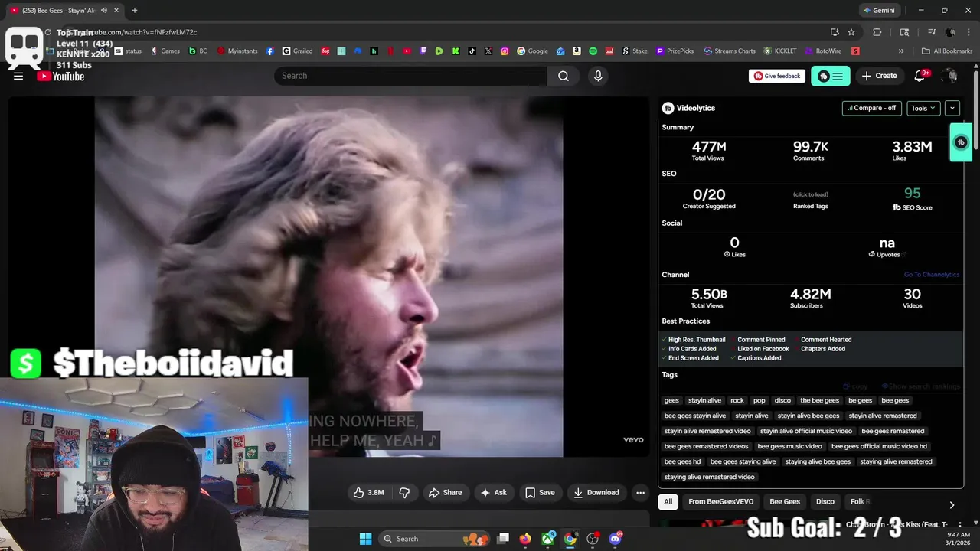Select the Bee Gees chip
Viewport: 980px width, 551px height.
click(785, 502)
